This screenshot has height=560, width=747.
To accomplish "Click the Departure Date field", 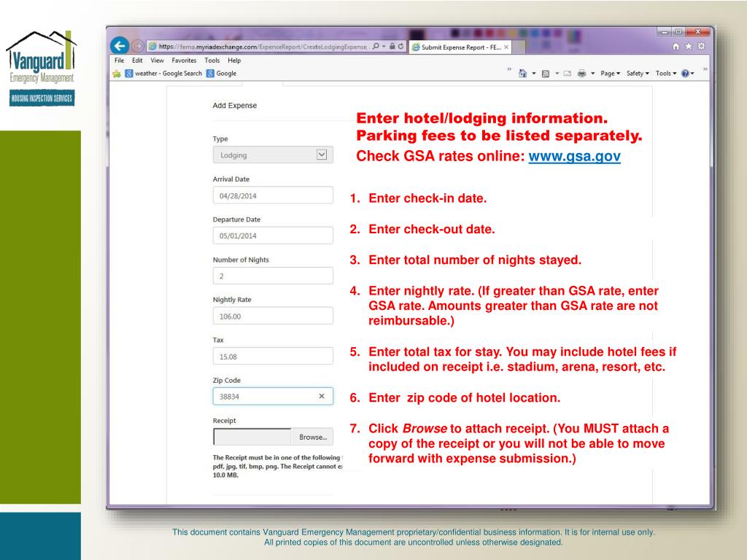I will tap(273, 236).
